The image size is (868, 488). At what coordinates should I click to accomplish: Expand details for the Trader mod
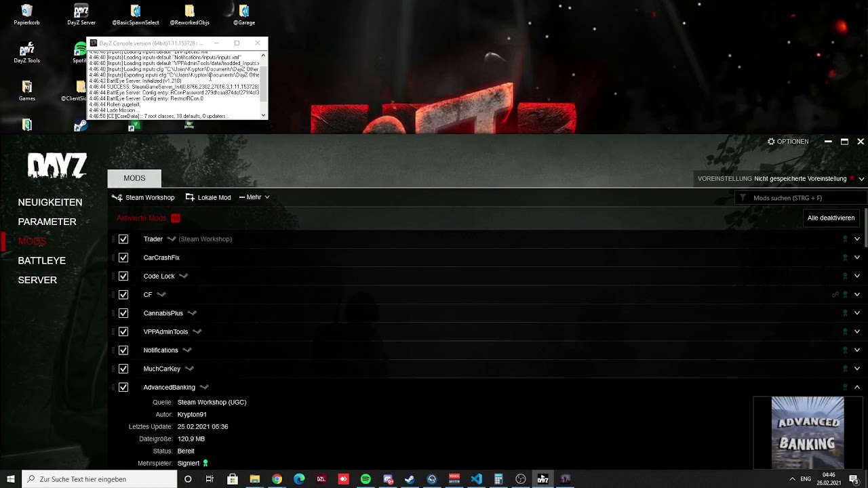point(857,239)
